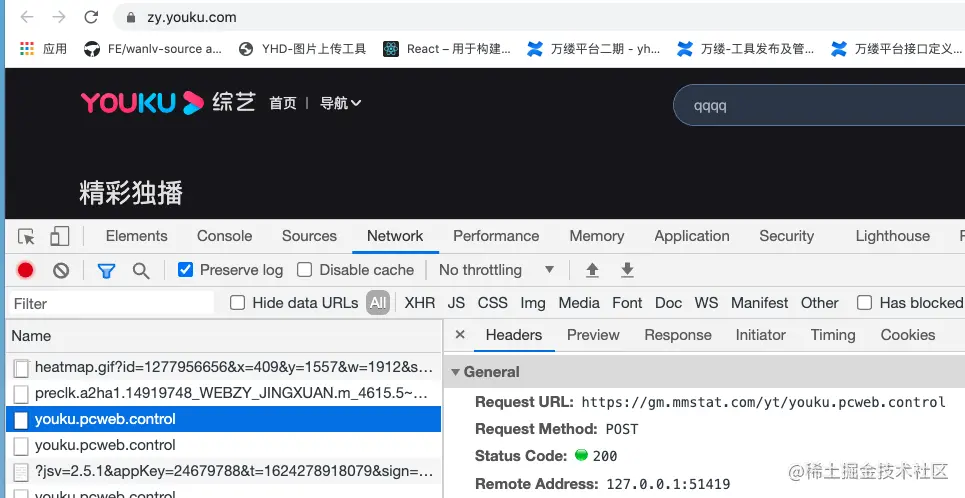
Task: Filter requests by XHR
Action: 420,303
